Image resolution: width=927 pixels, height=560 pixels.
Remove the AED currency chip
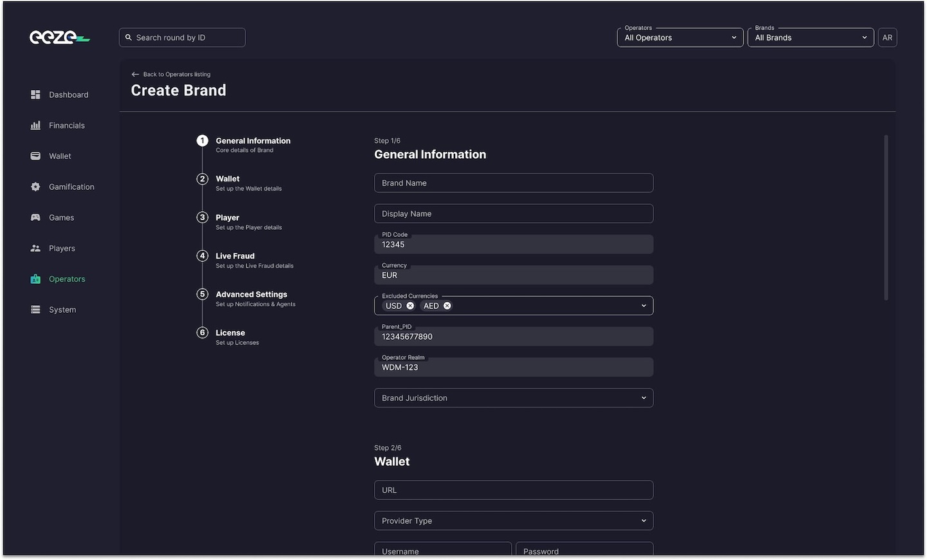pos(447,306)
